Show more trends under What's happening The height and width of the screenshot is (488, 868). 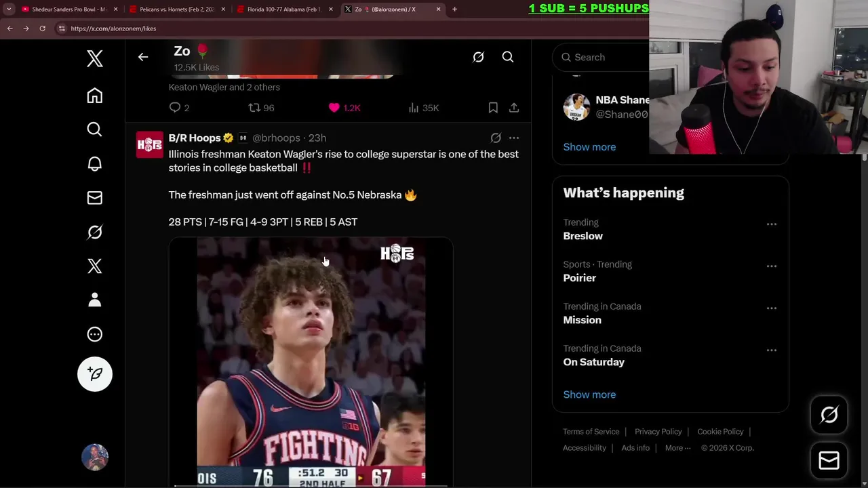pyautogui.click(x=589, y=394)
